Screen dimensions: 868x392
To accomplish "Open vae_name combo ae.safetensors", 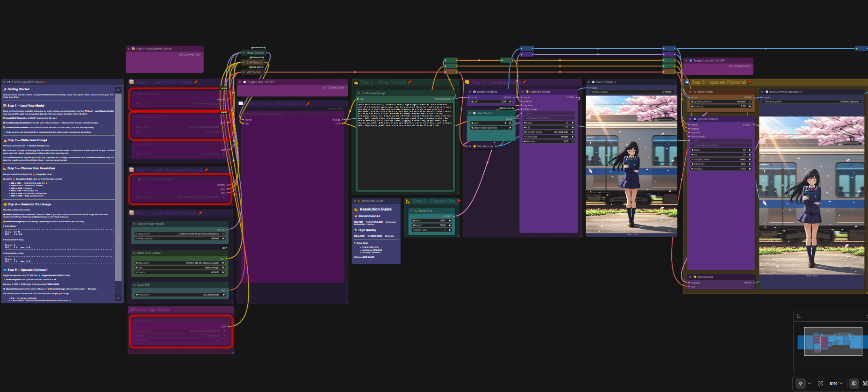I will (x=180, y=295).
